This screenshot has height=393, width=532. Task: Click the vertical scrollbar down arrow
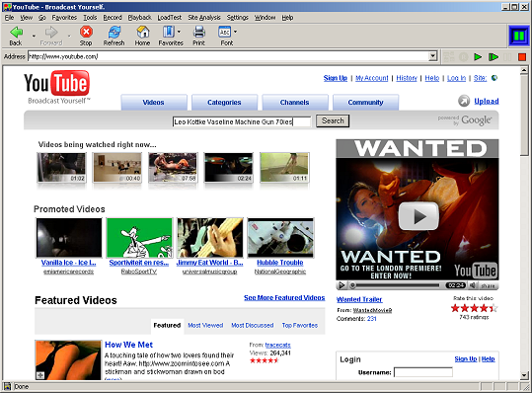[524, 375]
